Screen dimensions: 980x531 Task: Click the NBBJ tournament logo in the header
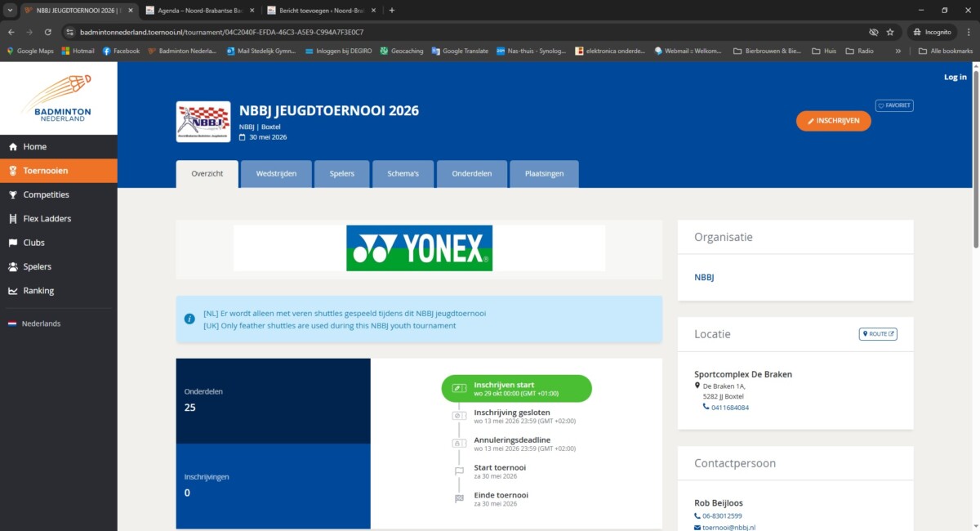click(x=203, y=121)
